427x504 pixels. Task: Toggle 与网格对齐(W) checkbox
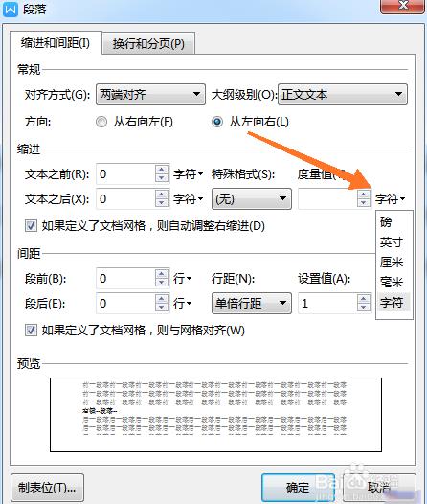tap(31, 331)
